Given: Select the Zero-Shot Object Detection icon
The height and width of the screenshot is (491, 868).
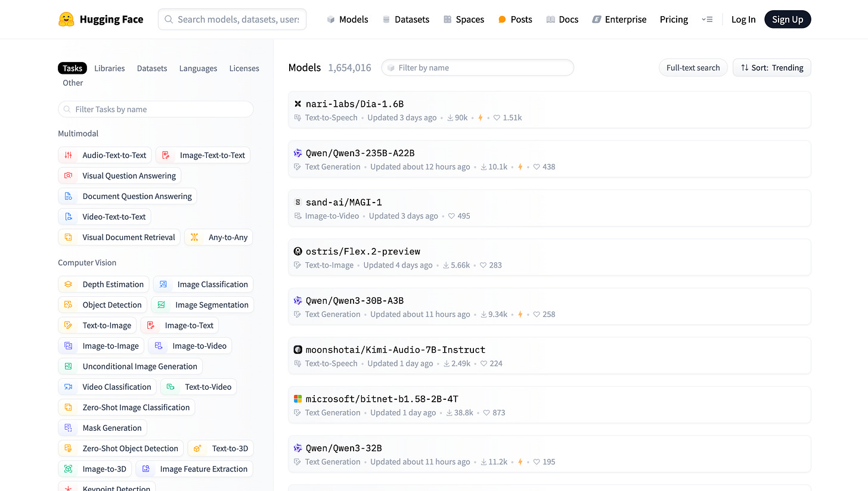Looking at the screenshot, I should [x=68, y=448].
